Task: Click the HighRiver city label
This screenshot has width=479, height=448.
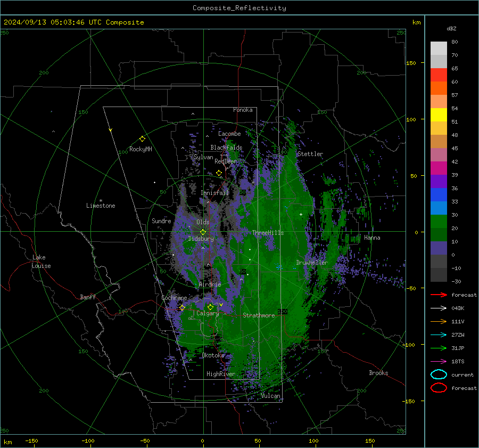Action: click(x=220, y=374)
